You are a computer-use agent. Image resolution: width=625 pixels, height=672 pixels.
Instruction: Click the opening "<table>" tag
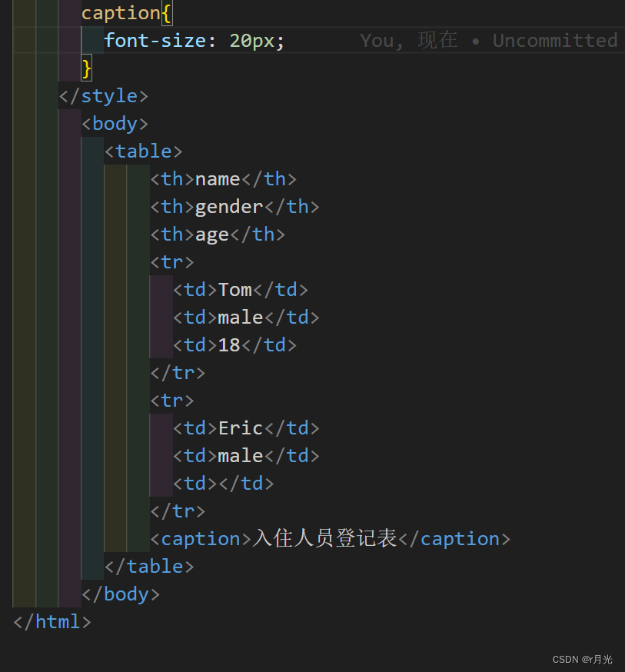pos(143,151)
